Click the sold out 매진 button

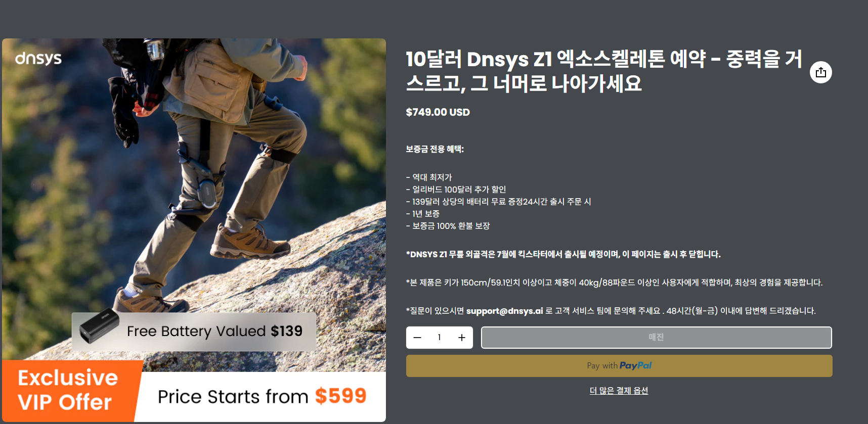tap(656, 338)
